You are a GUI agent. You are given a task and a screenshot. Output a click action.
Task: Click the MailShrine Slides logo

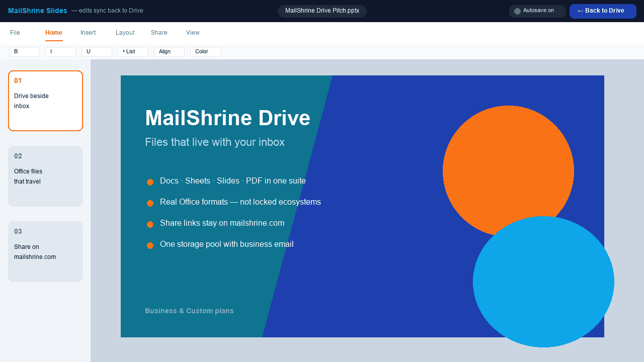tap(38, 11)
